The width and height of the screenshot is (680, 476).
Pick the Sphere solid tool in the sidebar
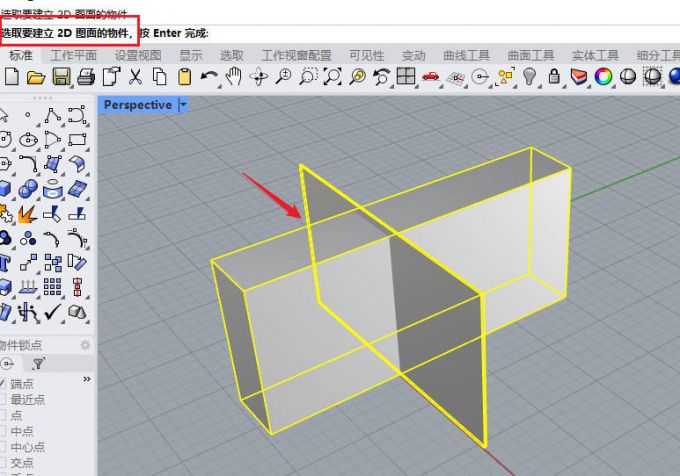tap(28, 189)
